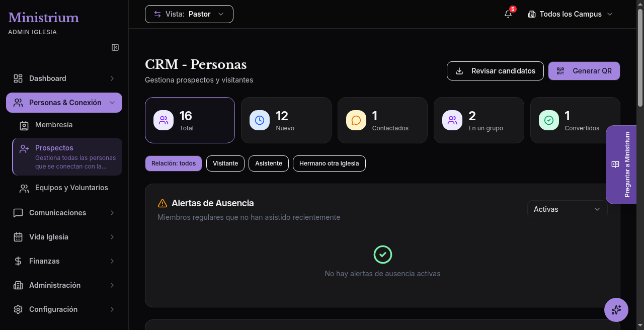Expand the Configuración chevron
Viewport: 644px width, 330px height.
tap(112, 309)
